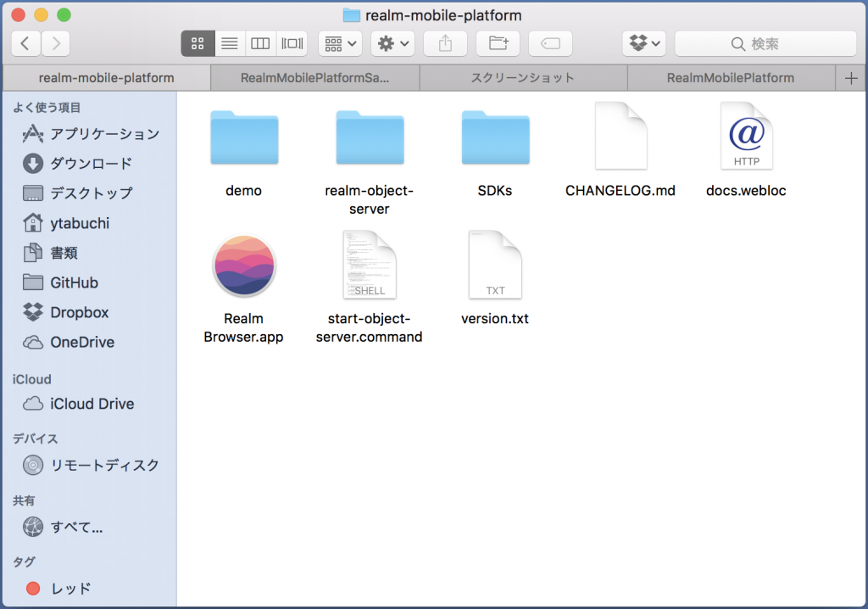Click the 'SDKs' file name label
Viewport: 868px width, 609px height.
(495, 191)
